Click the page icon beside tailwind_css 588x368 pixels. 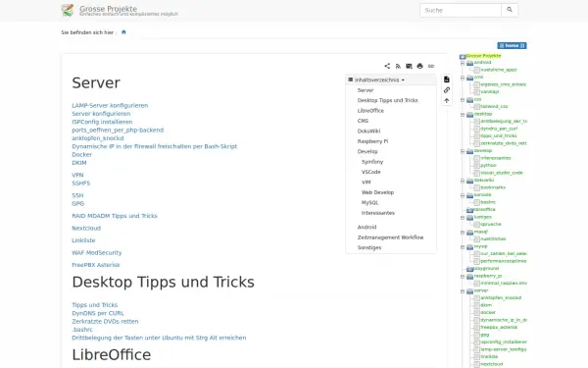pyautogui.click(x=476, y=107)
